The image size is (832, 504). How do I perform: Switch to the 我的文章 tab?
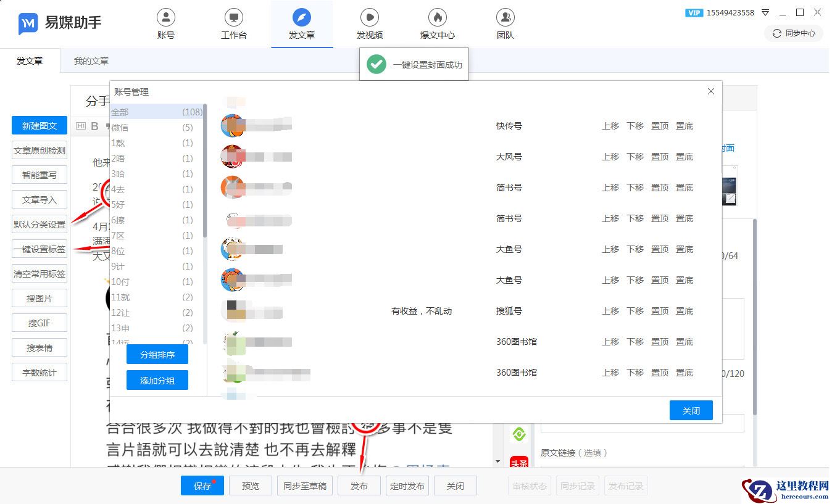[x=91, y=61]
